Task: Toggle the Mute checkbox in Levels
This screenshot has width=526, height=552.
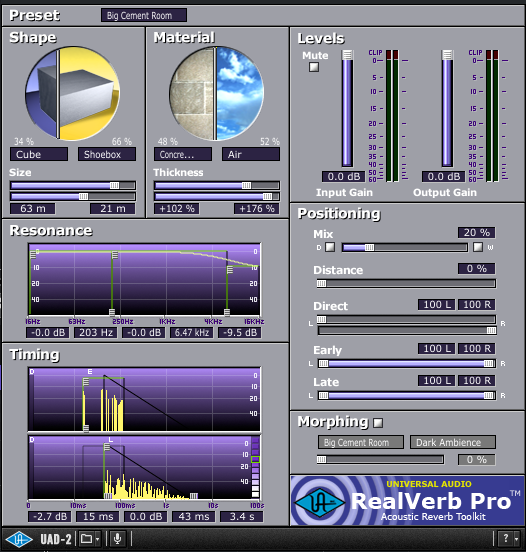Action: [x=314, y=67]
